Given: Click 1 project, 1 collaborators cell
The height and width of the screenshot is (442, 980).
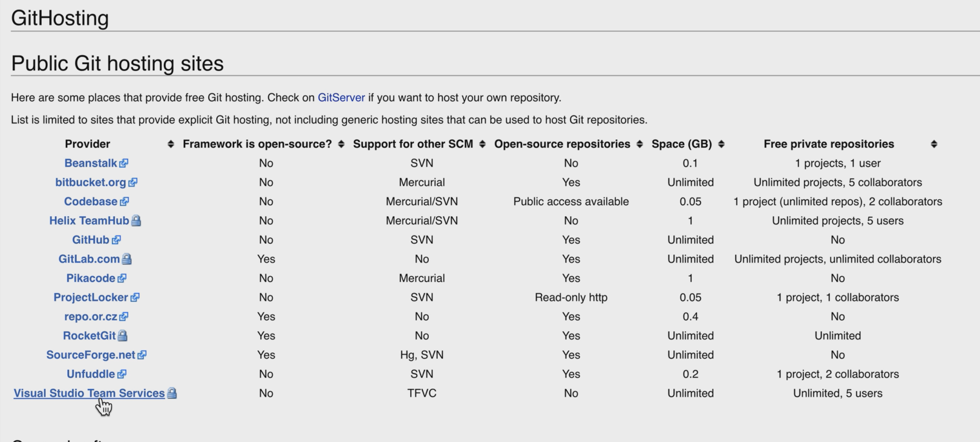Looking at the screenshot, I should [838, 297].
